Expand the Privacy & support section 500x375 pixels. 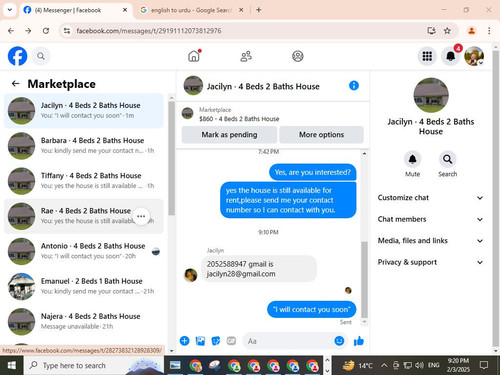coord(430,262)
